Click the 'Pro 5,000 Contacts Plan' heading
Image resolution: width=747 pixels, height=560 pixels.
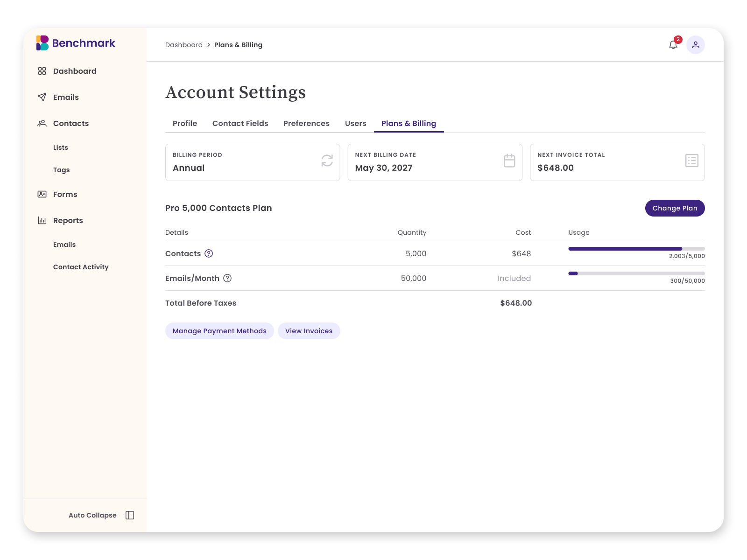218,208
